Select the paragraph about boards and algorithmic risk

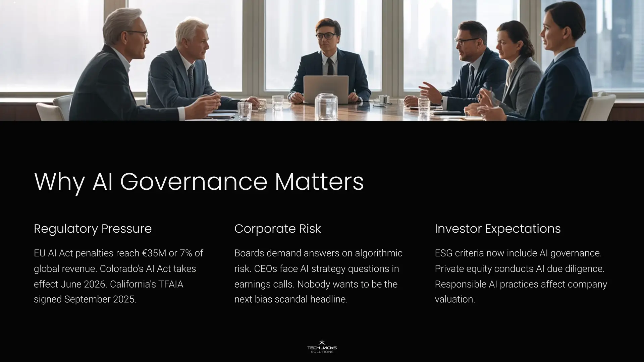(318, 276)
